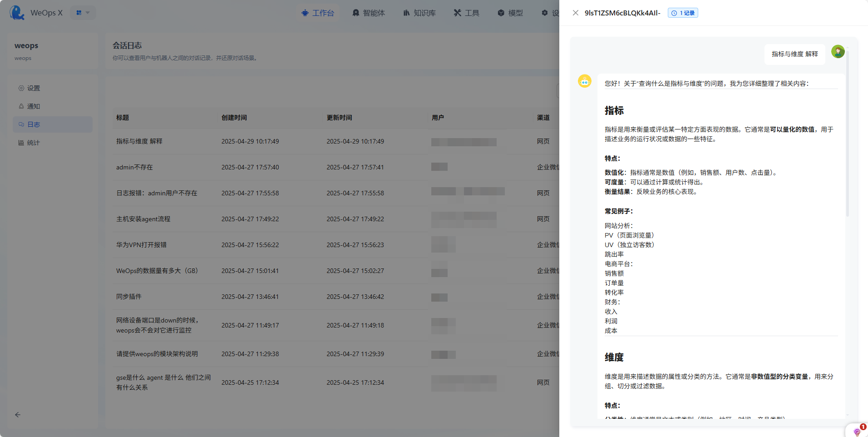The width and height of the screenshot is (868, 437).
Task: Click the weops bot name card
Action: pos(53,51)
